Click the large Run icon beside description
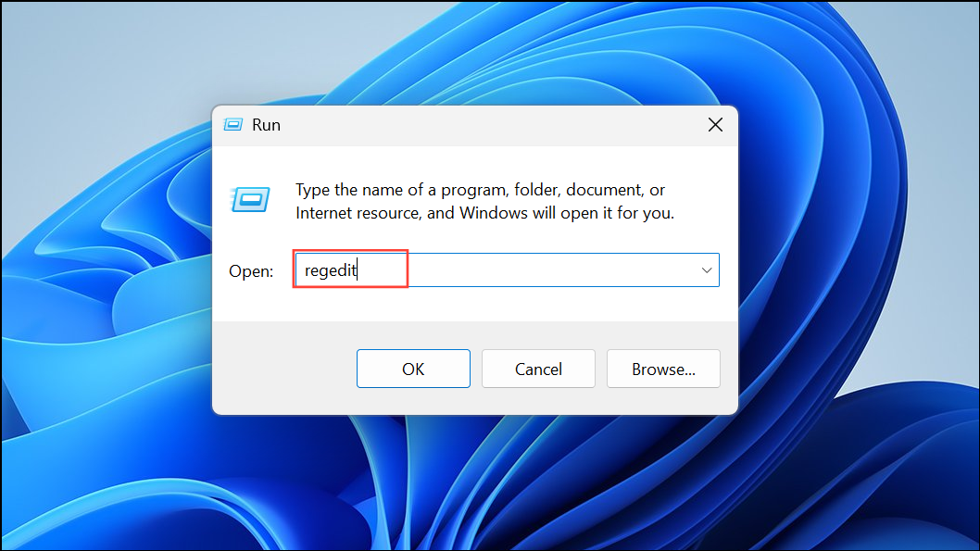 [251, 200]
